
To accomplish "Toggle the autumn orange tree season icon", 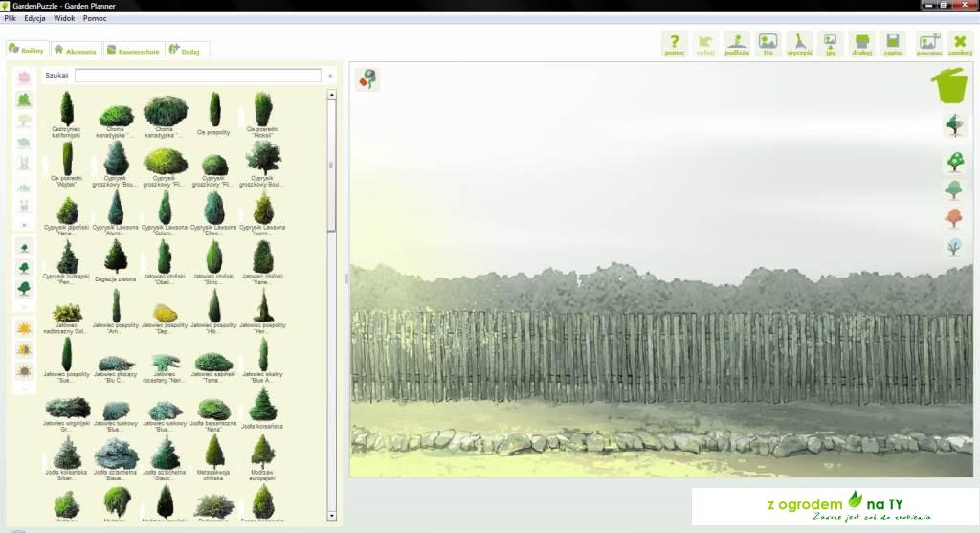I will [954, 218].
